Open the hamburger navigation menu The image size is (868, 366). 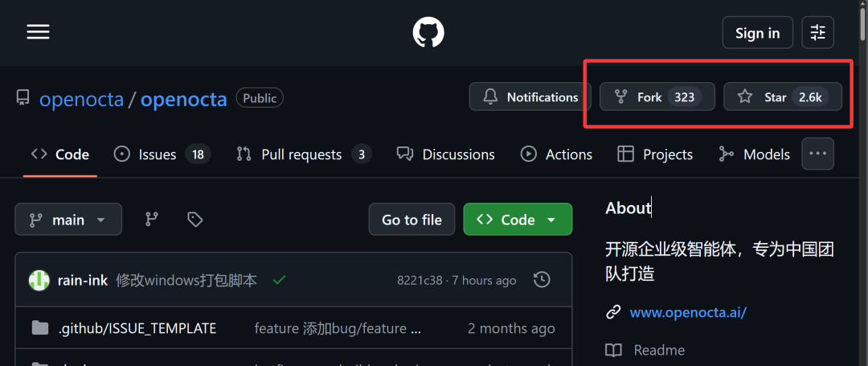[39, 31]
